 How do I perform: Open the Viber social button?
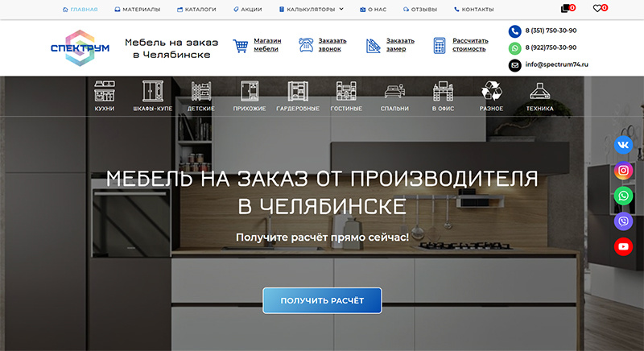(623, 221)
